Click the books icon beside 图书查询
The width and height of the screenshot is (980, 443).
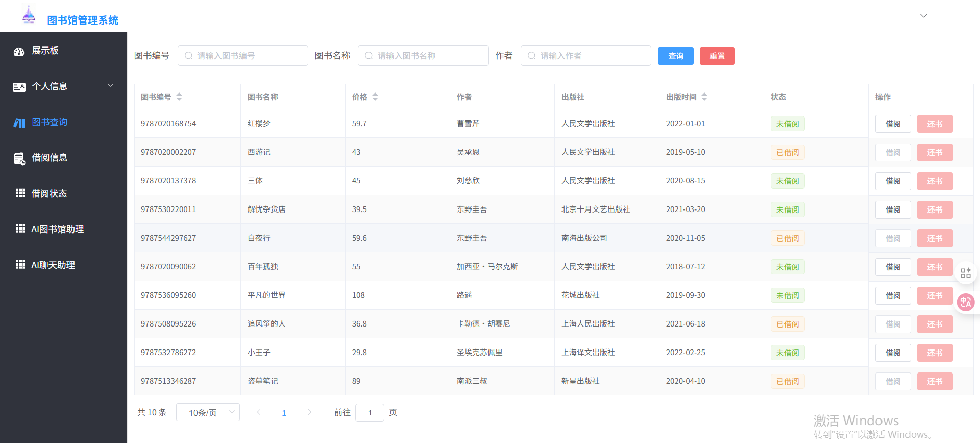pyautogui.click(x=19, y=123)
